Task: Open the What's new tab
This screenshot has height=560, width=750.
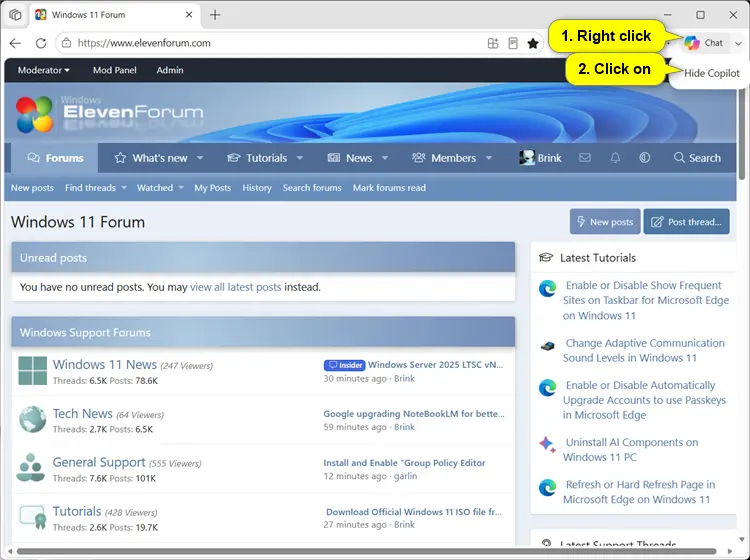Action: [151, 158]
